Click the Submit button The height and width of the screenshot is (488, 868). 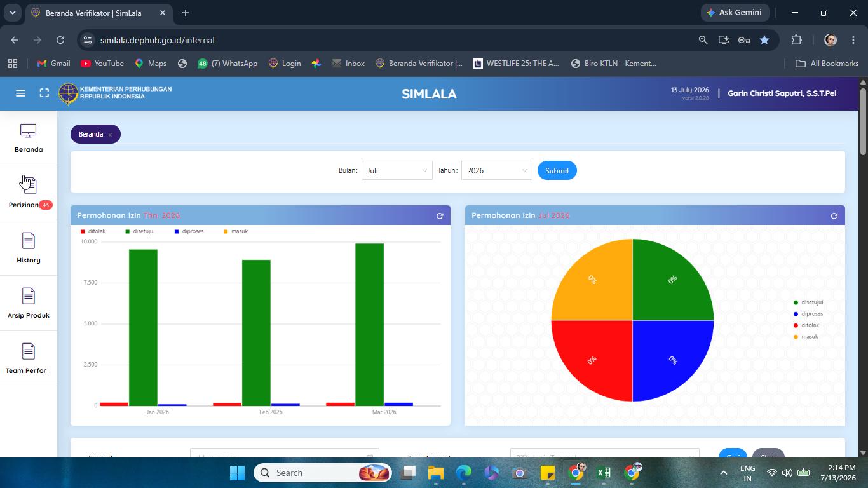point(557,170)
